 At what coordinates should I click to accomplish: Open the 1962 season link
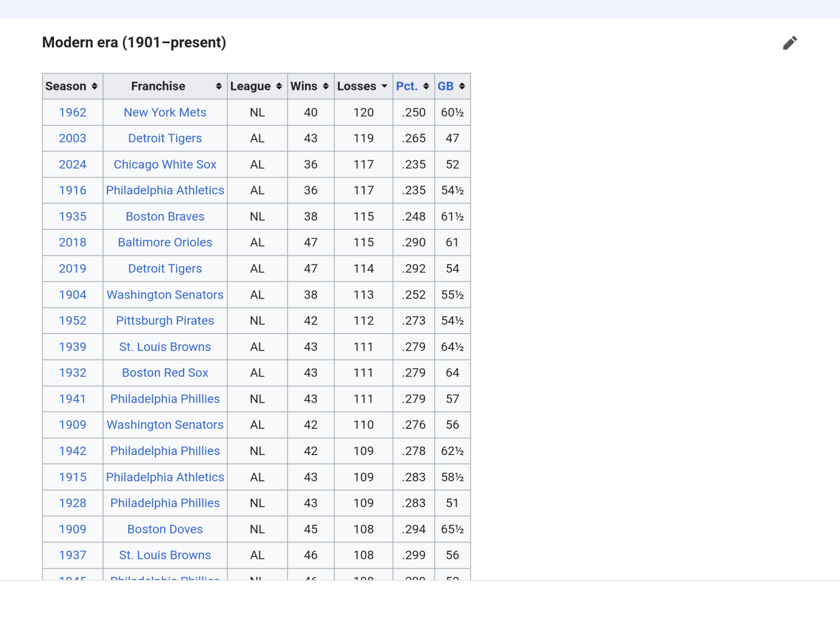point(73,113)
